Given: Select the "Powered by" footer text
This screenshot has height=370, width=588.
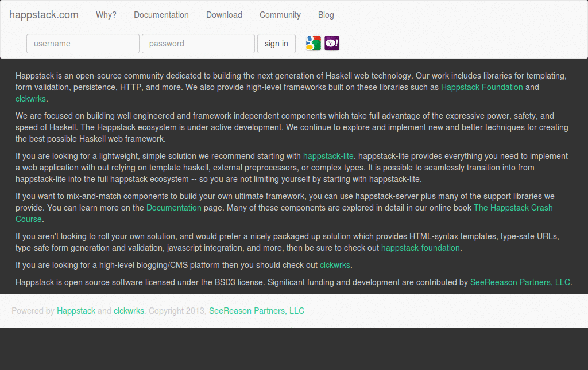Looking at the screenshot, I should (x=33, y=311).
